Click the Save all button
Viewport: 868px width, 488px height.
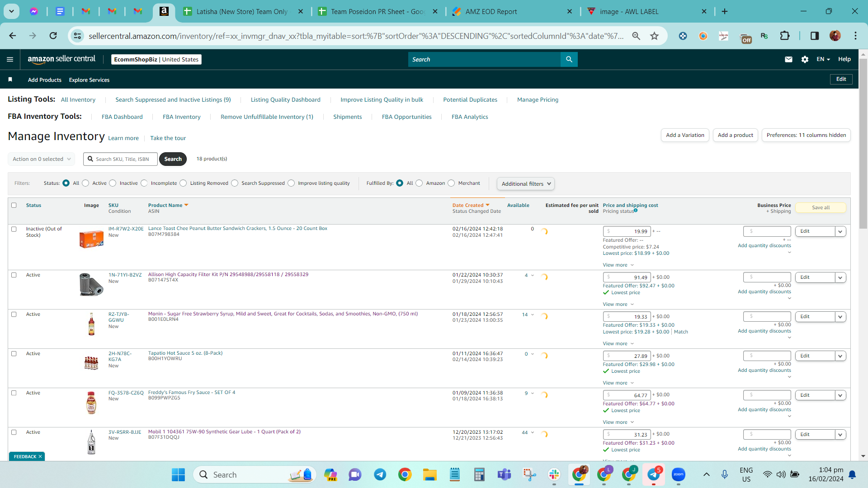821,207
